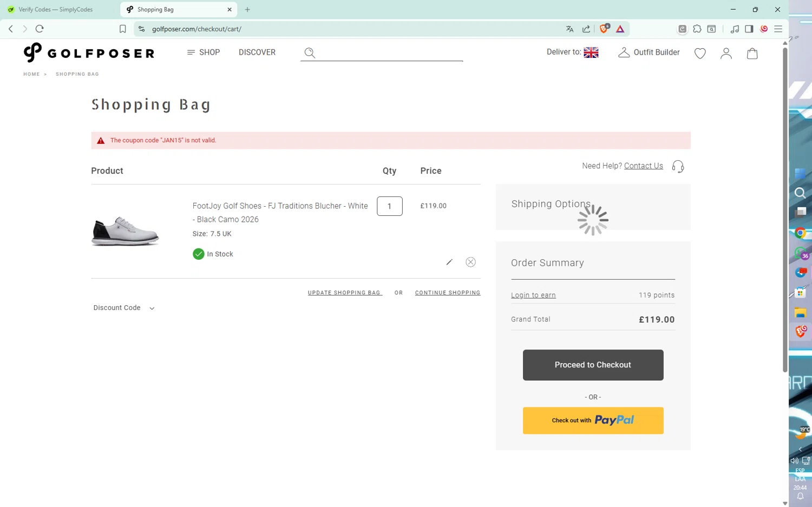Open the shopping bag icon in header
Screen dimensions: 812x507
pos(752,53)
